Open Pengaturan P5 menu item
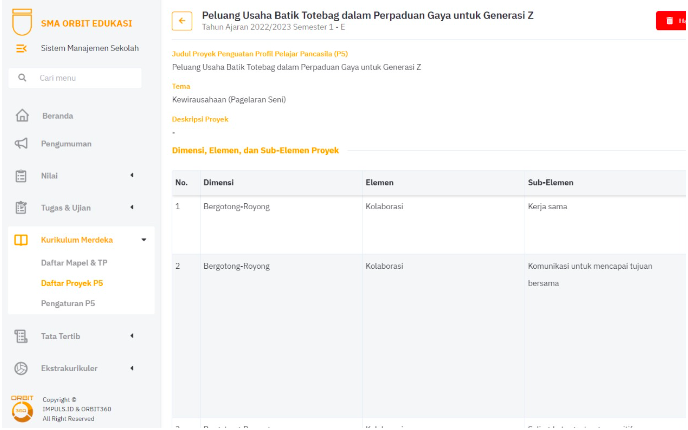 coord(68,303)
